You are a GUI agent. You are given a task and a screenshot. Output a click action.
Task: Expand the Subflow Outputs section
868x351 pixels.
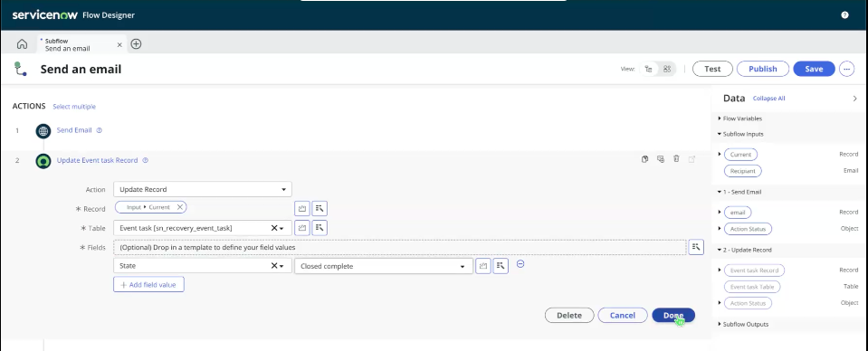click(x=719, y=325)
